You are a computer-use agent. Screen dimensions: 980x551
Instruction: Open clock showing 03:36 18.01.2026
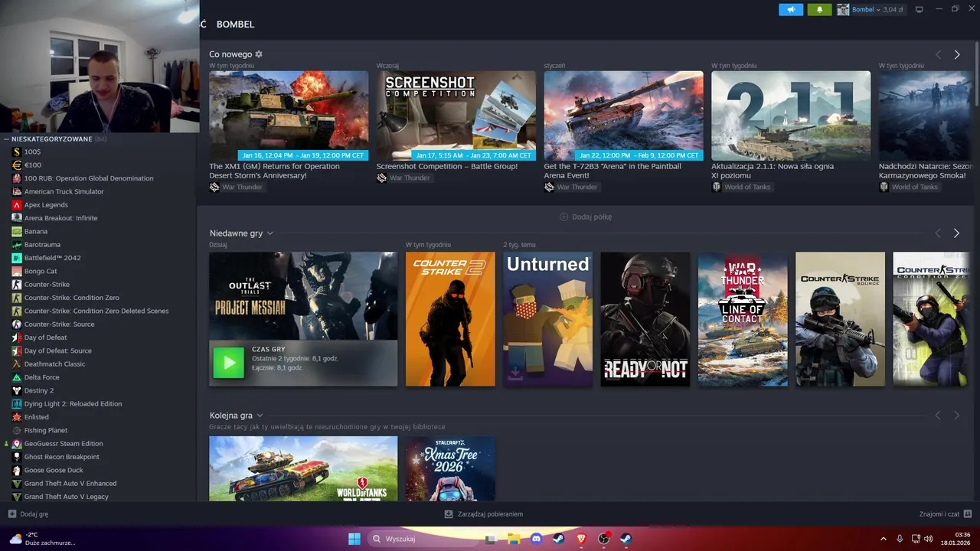click(x=956, y=539)
